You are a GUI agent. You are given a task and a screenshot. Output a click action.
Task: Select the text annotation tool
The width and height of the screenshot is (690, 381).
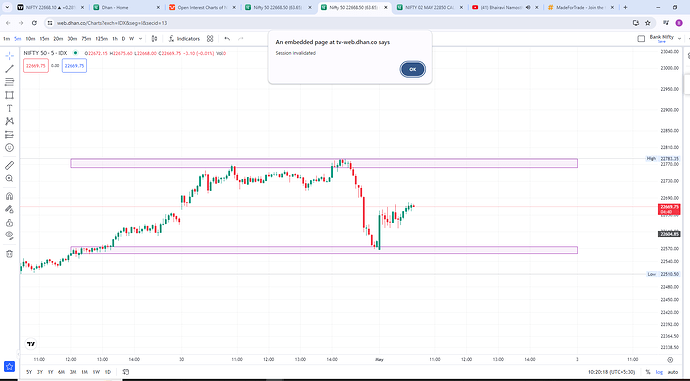pos(9,108)
